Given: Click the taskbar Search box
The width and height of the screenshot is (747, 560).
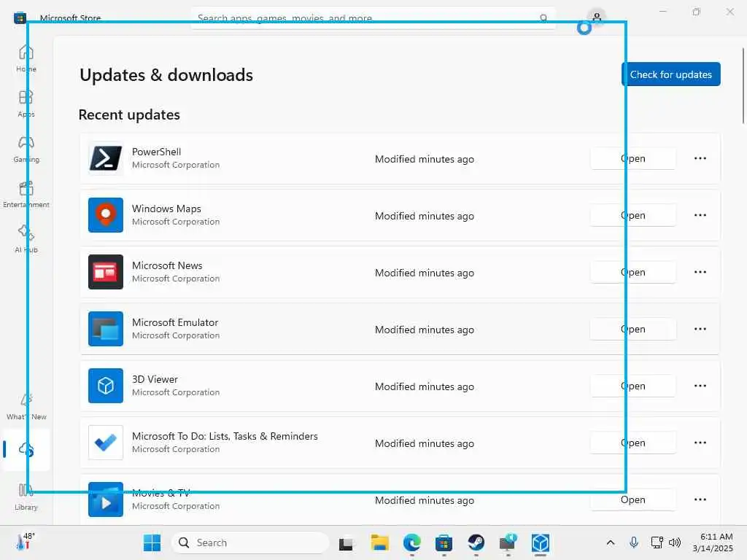Looking at the screenshot, I should 250,542.
